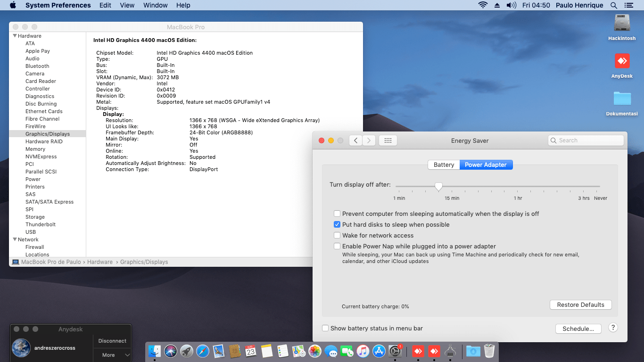This screenshot has height=362, width=644.
Task: Enable Wake for network access
Action: coord(337,235)
